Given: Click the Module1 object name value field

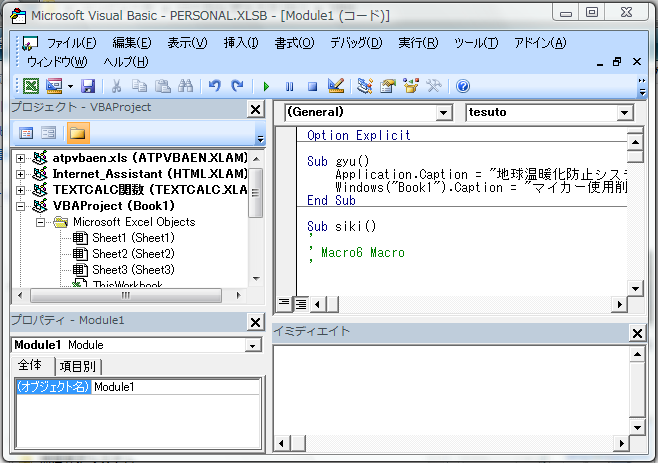Looking at the screenshot, I should coord(175,387).
